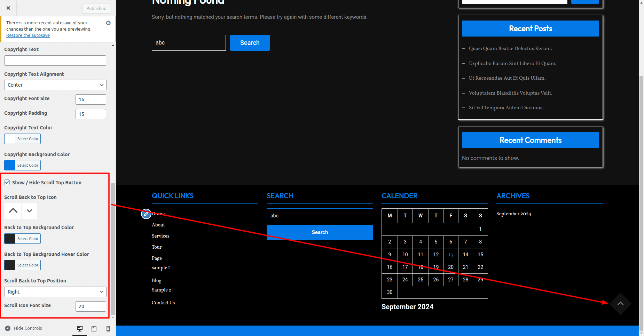The width and height of the screenshot is (644, 336).
Task: Toggle Show / Hide Scroll Top Button checkbox
Action: [7, 183]
